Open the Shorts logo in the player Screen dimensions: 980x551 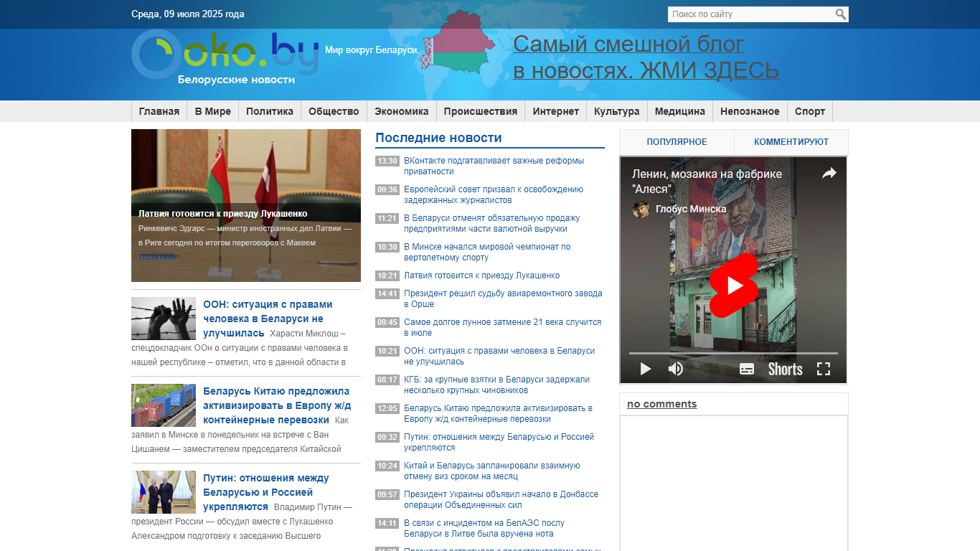(786, 369)
